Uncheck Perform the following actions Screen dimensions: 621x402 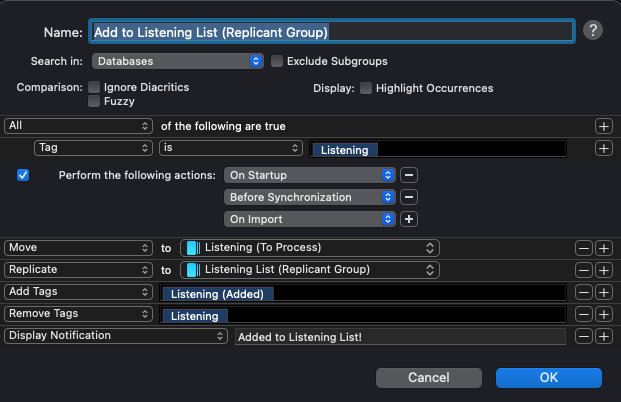[23, 175]
